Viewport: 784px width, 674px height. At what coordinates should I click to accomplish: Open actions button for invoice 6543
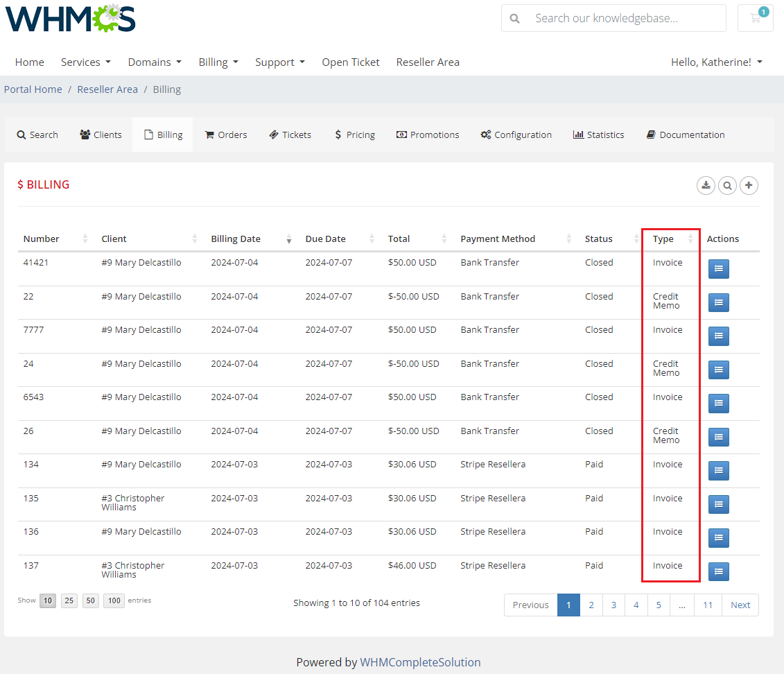click(719, 404)
